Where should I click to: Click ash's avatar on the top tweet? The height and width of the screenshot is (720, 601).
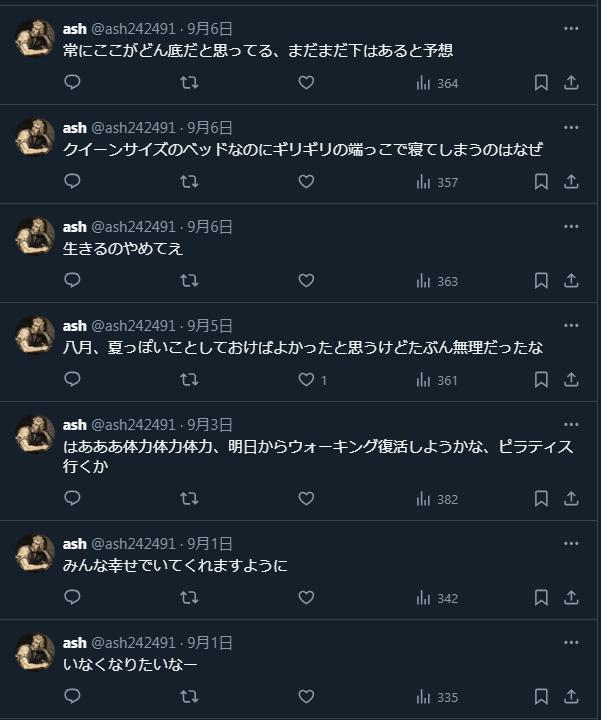[x=35, y=39]
